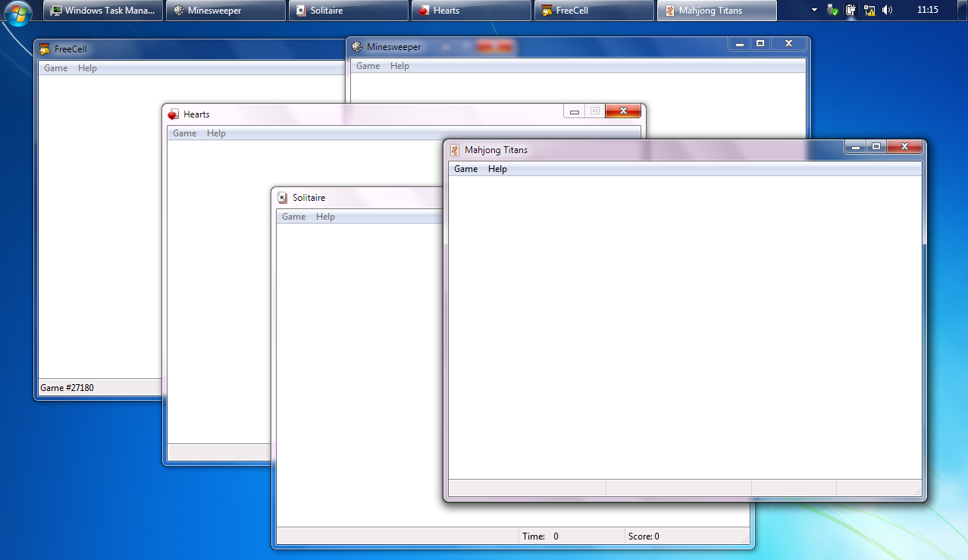Minimize the Hearts window
The height and width of the screenshot is (560, 968).
tap(575, 111)
